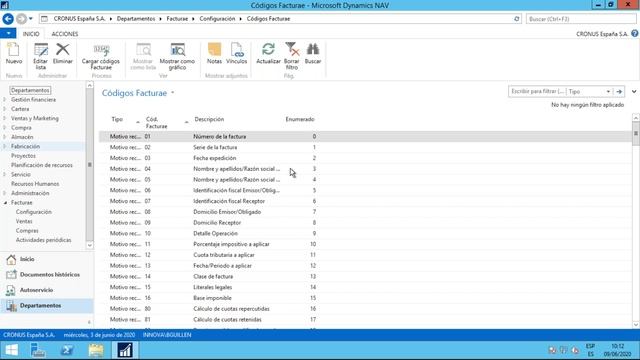Select Mostrar como lista view

[x=143, y=56]
